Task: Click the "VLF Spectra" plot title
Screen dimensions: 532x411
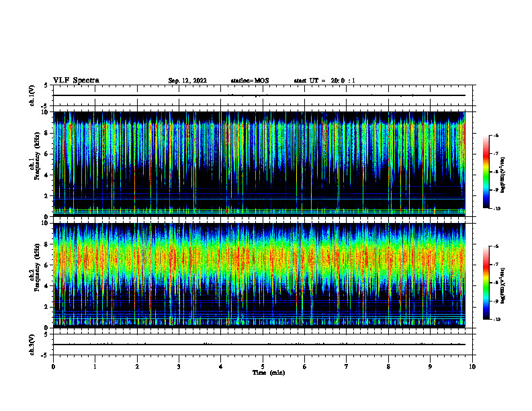Action: [76, 81]
